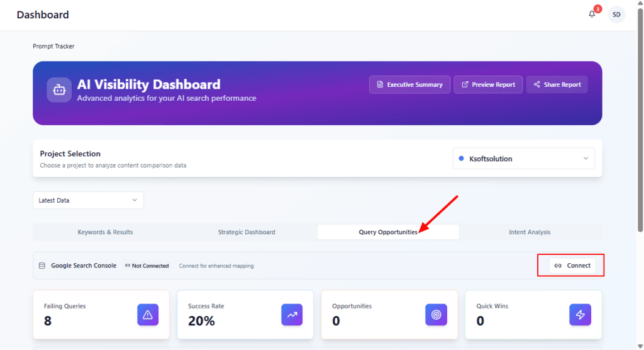Click the Preview Report button
The image size is (644, 350).
click(488, 85)
